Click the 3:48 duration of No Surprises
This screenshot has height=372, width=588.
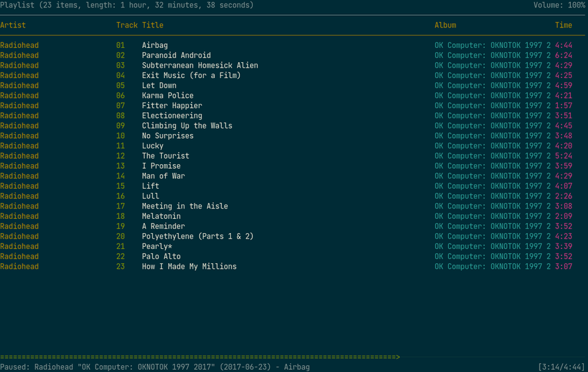tap(563, 136)
